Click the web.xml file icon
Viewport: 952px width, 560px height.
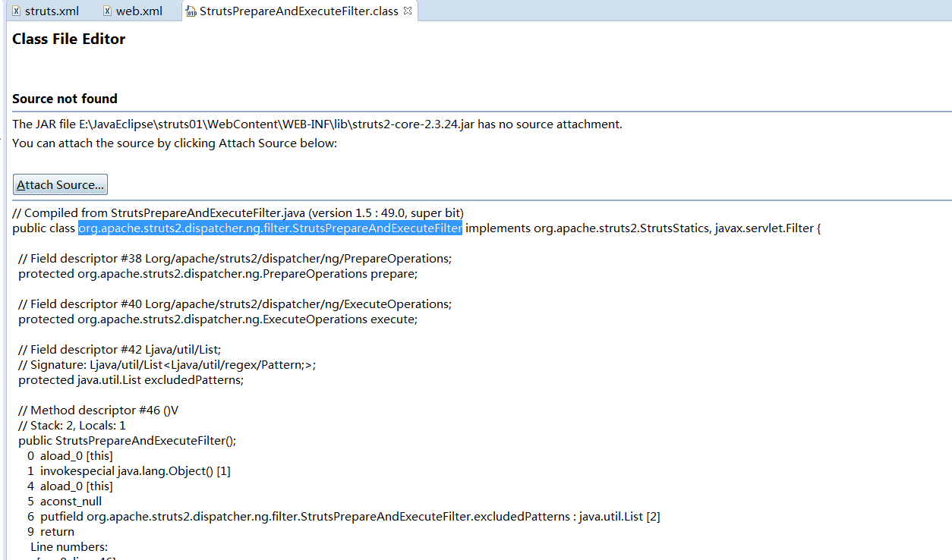coord(108,11)
